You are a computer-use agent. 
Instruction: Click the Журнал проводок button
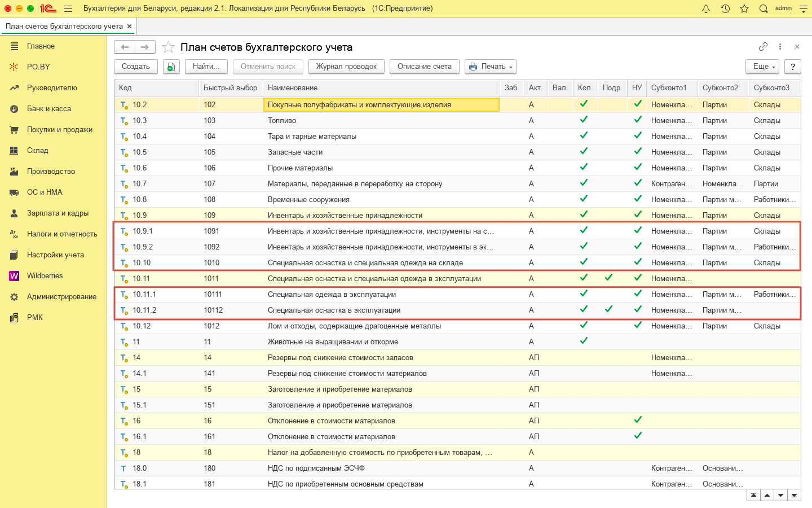click(x=346, y=67)
